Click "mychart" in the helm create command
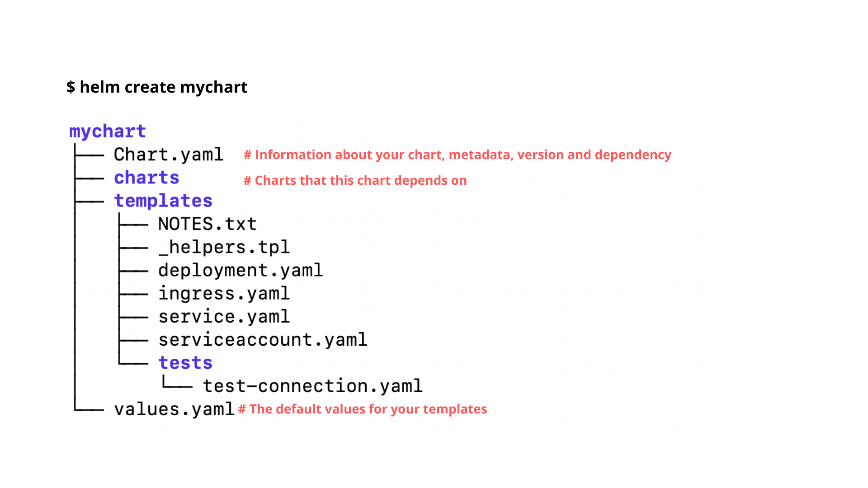This screenshot has height=488, width=868. (x=213, y=87)
